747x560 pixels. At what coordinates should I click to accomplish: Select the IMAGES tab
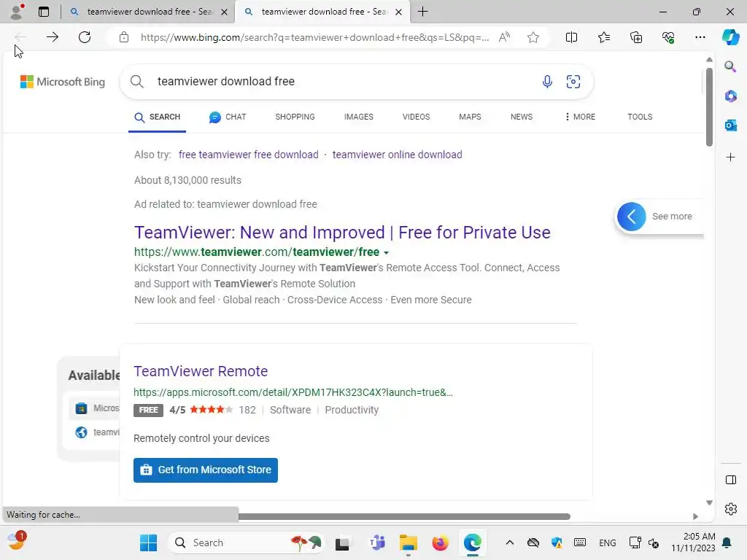359,117
